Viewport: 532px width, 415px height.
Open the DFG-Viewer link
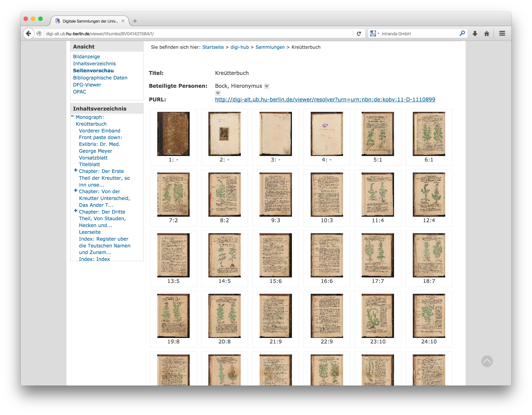[87, 85]
